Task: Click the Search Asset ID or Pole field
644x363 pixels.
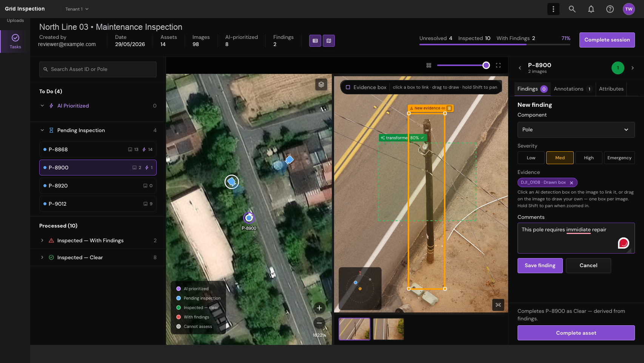Action: (98, 69)
